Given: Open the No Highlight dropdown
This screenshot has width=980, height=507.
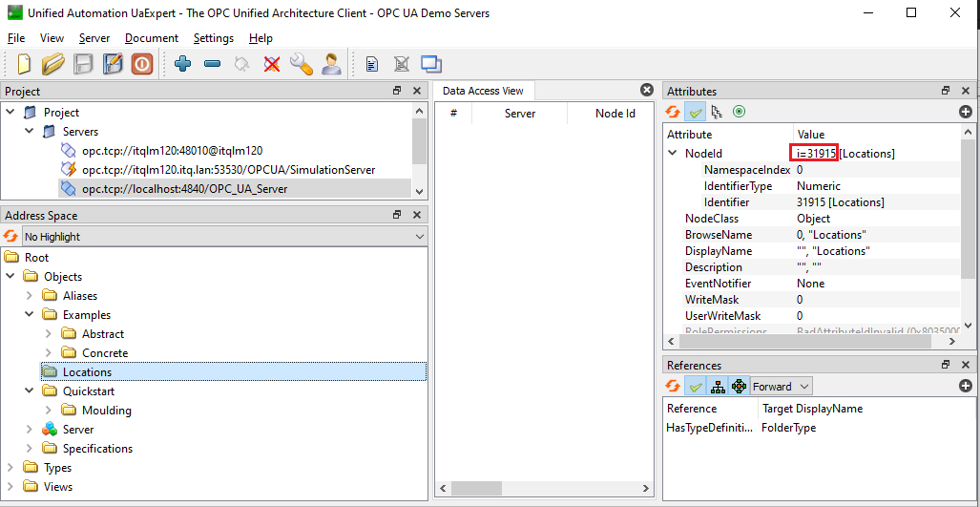Looking at the screenshot, I should [224, 236].
